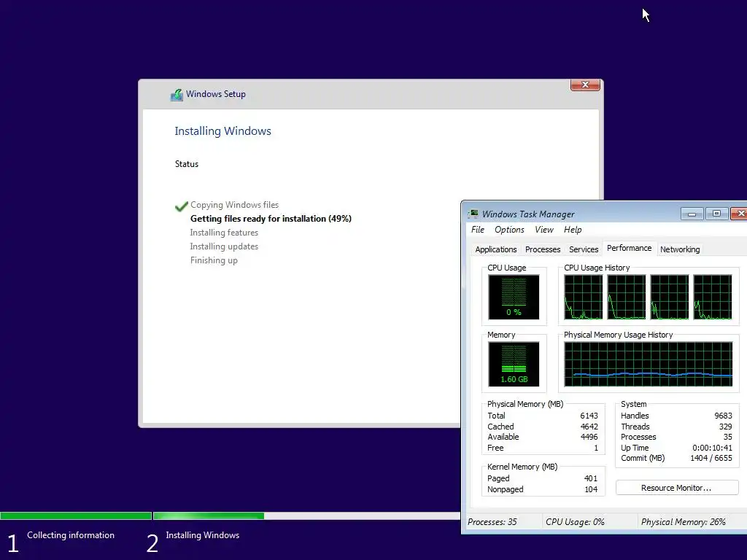Click step 2 'Installing Windows' label
The height and width of the screenshot is (560, 747).
click(x=203, y=535)
